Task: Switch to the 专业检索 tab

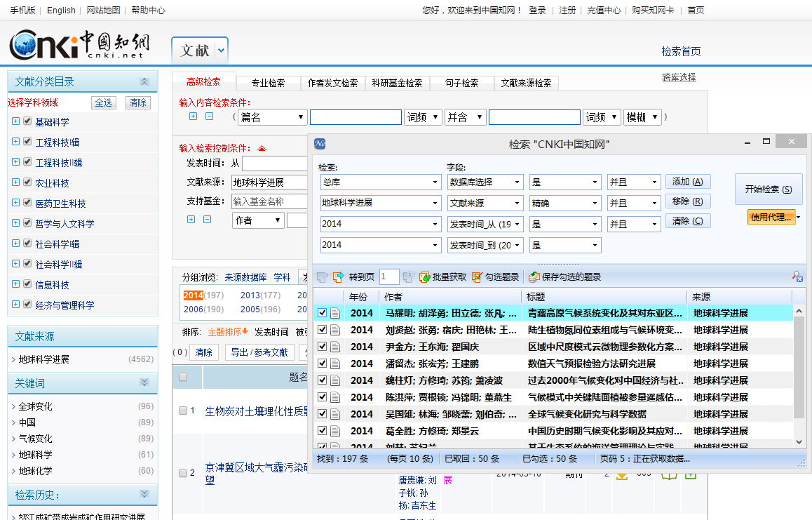Action: point(269,83)
